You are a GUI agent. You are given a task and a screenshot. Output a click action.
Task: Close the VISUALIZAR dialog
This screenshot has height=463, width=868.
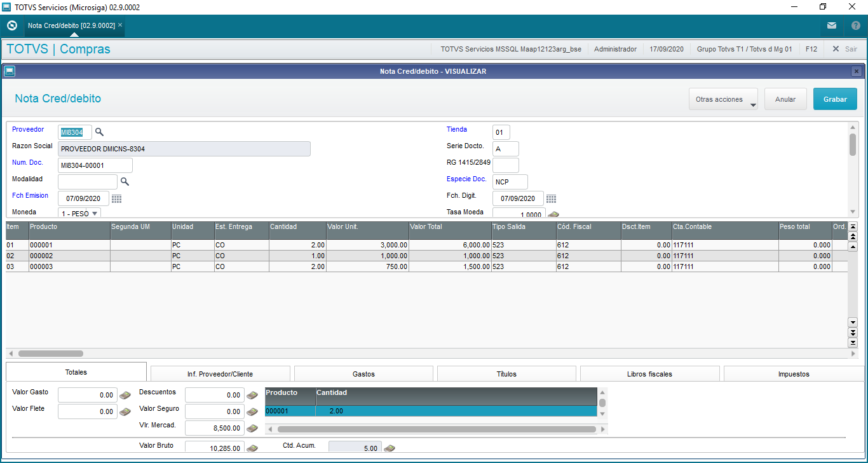[857, 71]
